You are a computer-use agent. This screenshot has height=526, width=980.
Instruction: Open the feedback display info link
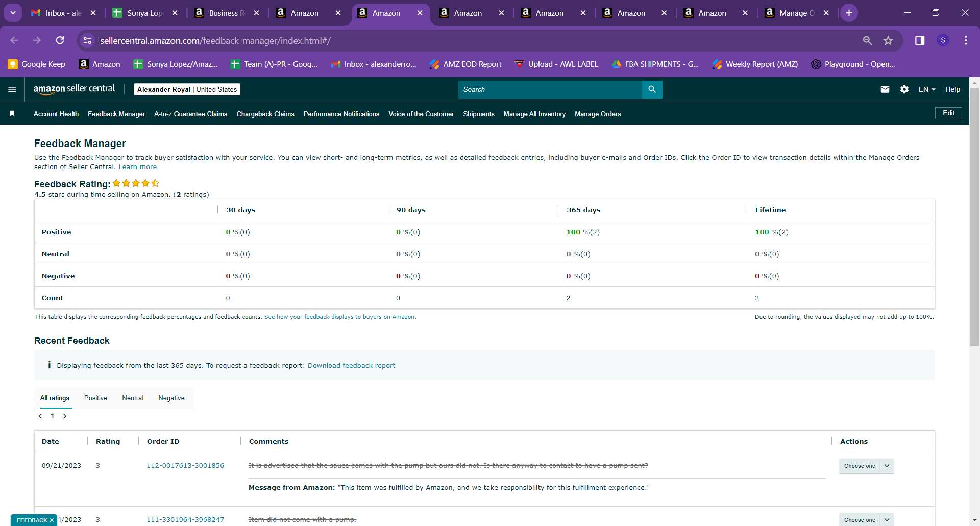click(340, 317)
